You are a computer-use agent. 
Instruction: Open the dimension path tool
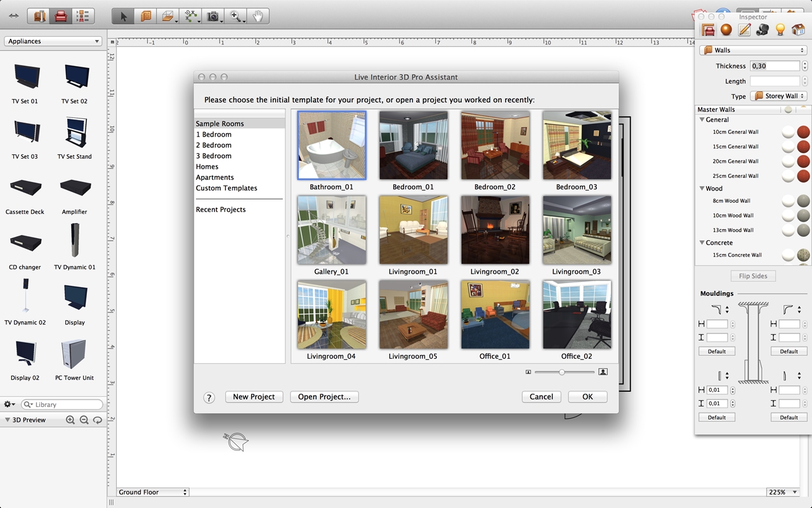(x=190, y=17)
